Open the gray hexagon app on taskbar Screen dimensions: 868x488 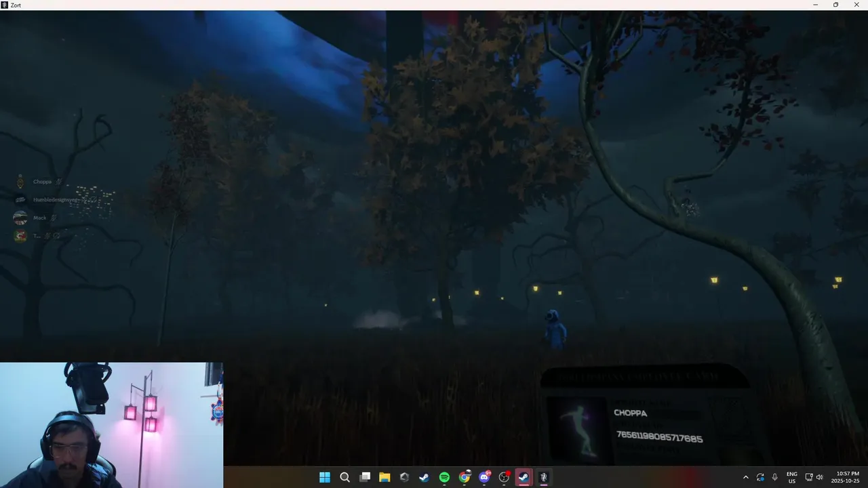(x=405, y=477)
